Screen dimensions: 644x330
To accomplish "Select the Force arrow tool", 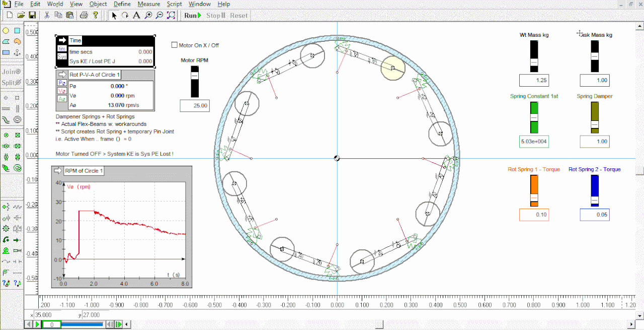I will 17,239.
